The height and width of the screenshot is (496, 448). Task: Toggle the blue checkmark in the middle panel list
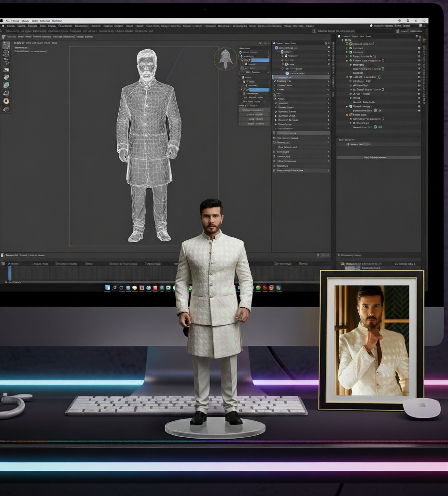(x=275, y=81)
